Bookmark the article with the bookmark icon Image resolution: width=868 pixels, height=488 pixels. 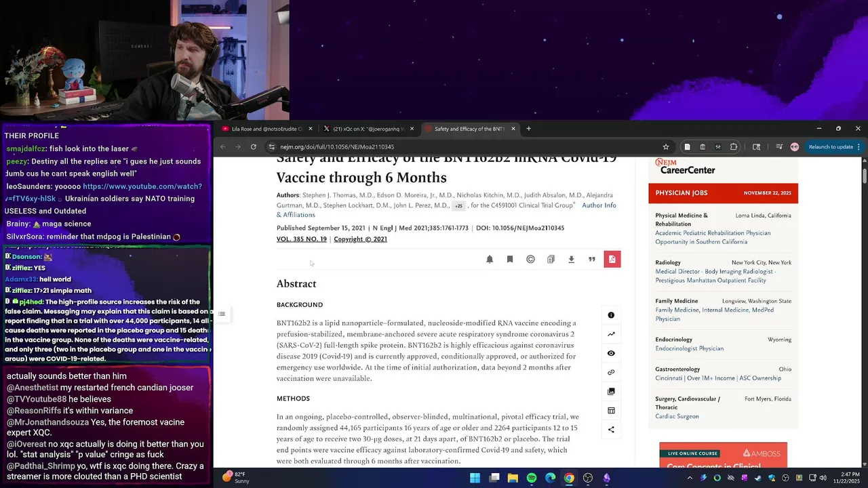pyautogui.click(x=510, y=259)
